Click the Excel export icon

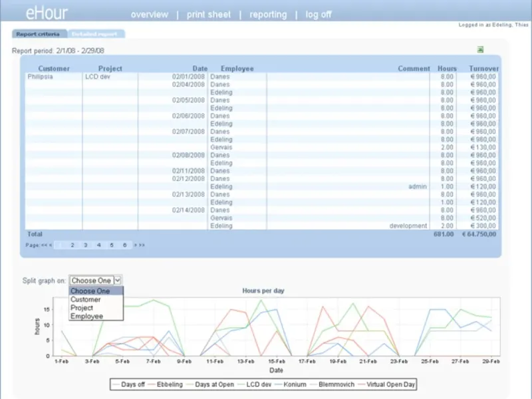[480, 49]
